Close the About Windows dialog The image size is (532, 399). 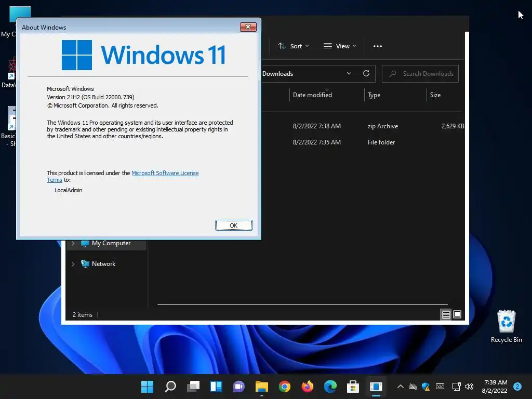[248, 27]
